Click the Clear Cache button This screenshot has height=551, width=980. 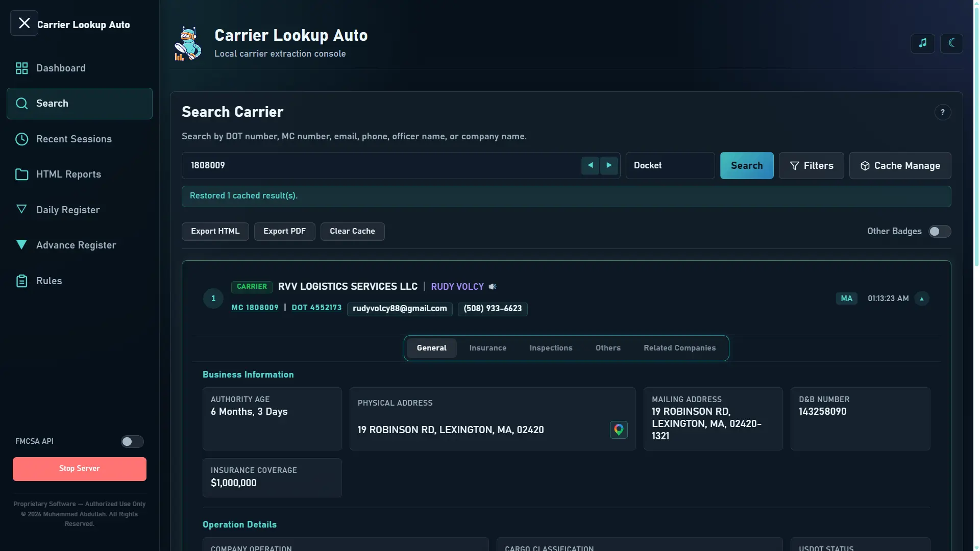click(x=352, y=232)
